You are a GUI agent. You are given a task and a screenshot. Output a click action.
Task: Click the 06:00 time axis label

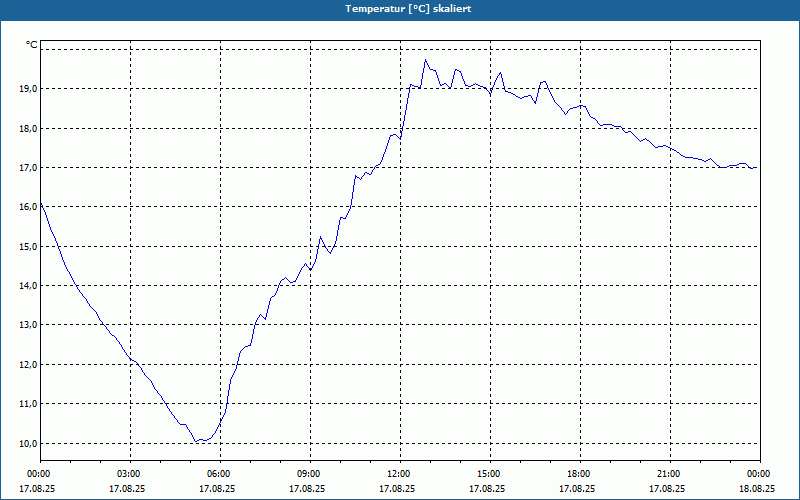pos(220,474)
